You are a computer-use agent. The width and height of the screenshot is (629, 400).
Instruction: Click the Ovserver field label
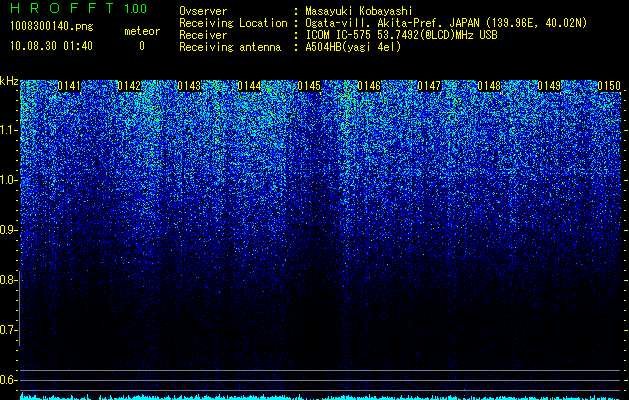click(x=203, y=11)
